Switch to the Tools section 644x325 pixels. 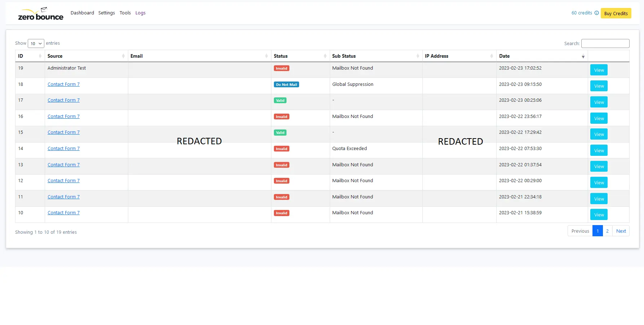pyautogui.click(x=125, y=13)
